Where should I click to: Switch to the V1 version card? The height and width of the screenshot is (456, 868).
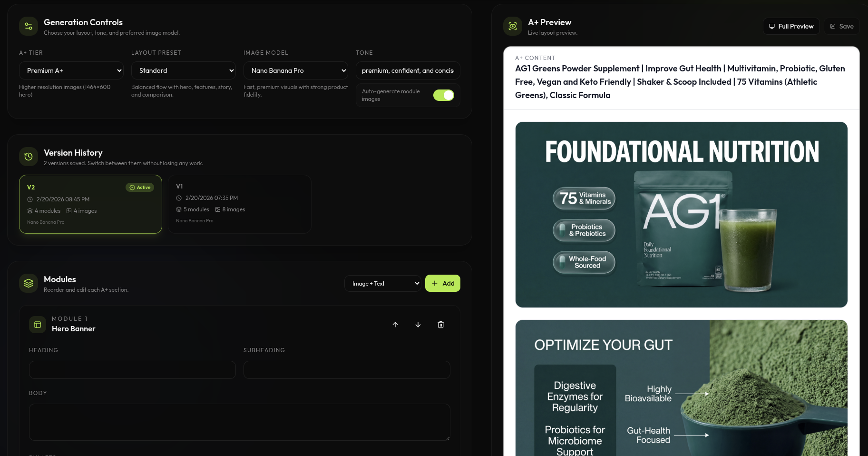coord(240,204)
